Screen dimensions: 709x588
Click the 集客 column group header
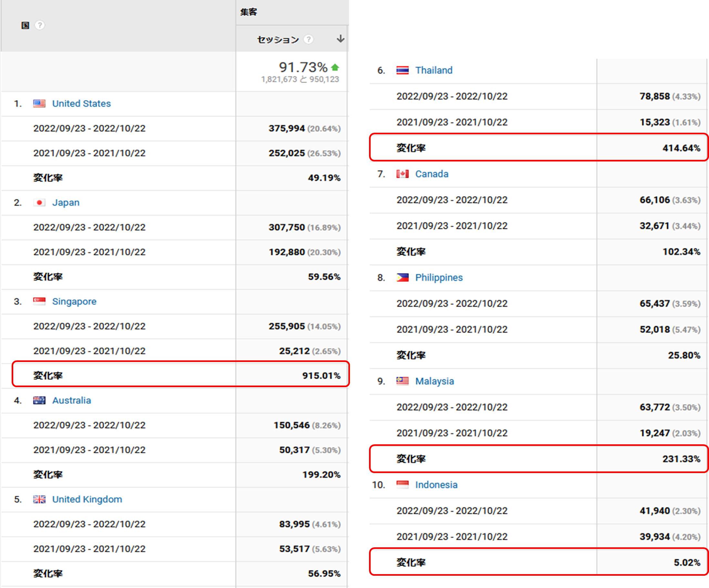click(x=249, y=12)
